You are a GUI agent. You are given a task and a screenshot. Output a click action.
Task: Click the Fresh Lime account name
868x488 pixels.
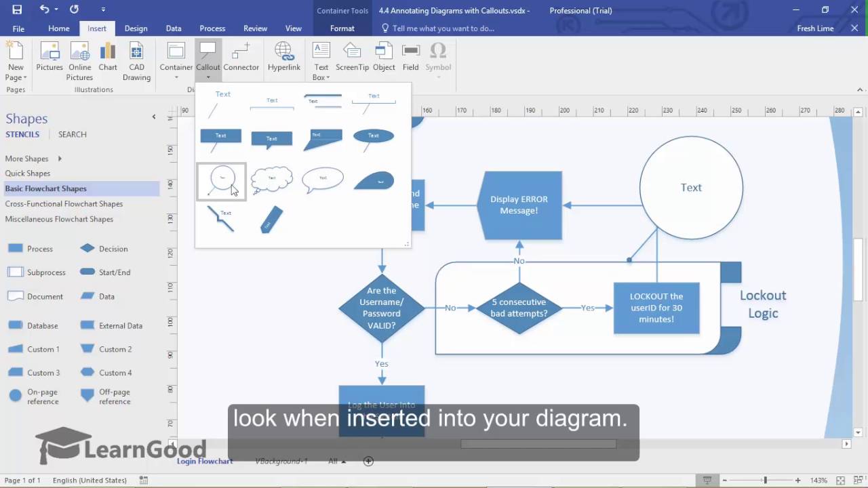point(815,28)
